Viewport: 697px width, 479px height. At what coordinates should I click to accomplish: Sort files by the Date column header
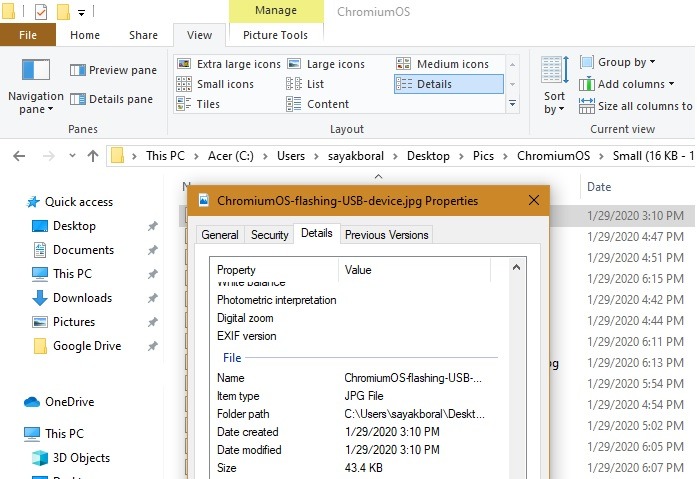pyautogui.click(x=599, y=187)
